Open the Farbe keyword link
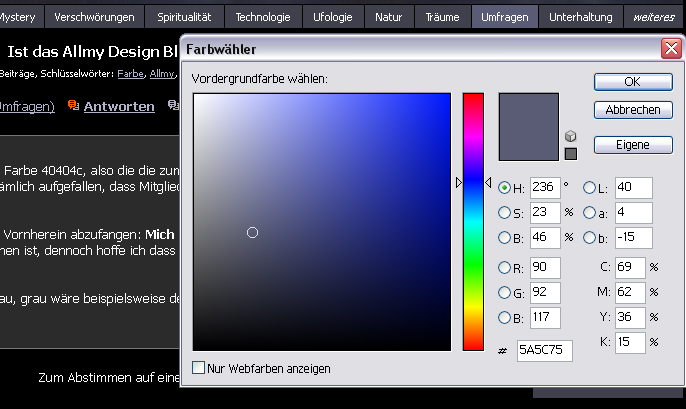 point(130,73)
